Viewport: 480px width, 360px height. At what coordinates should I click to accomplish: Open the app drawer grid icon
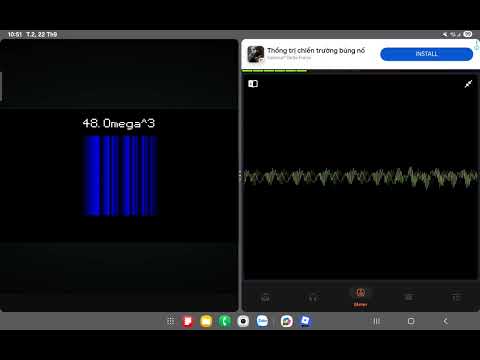click(x=171, y=321)
